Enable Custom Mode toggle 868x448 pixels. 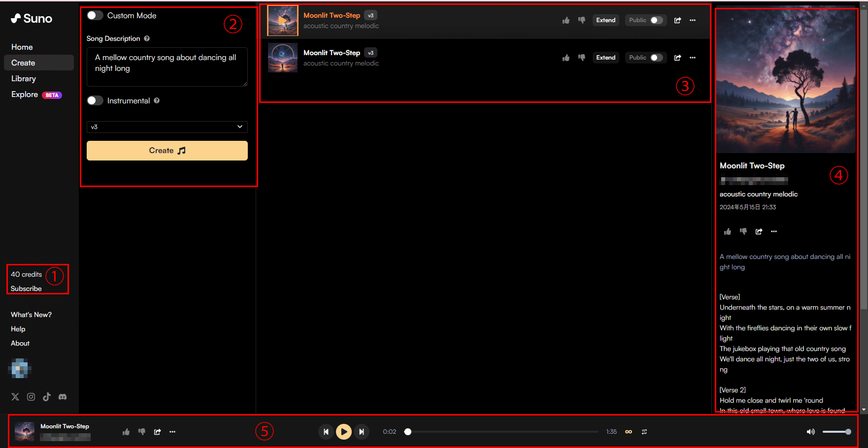coord(95,16)
